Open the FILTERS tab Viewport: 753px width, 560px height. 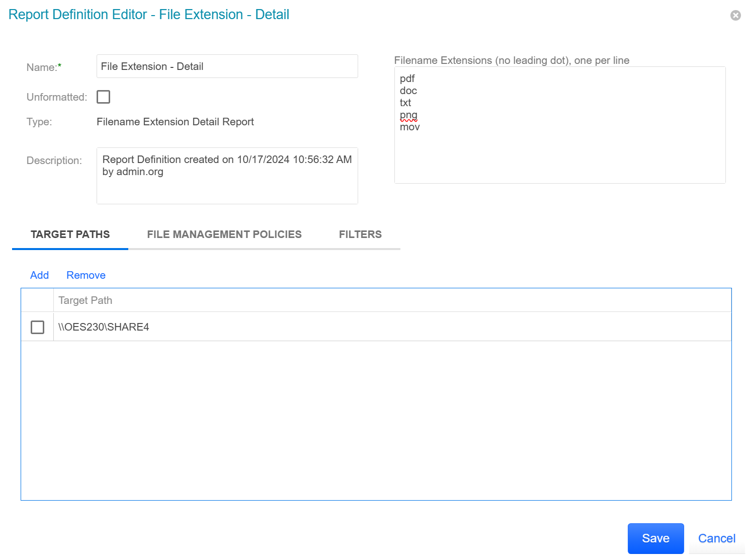[x=360, y=234]
